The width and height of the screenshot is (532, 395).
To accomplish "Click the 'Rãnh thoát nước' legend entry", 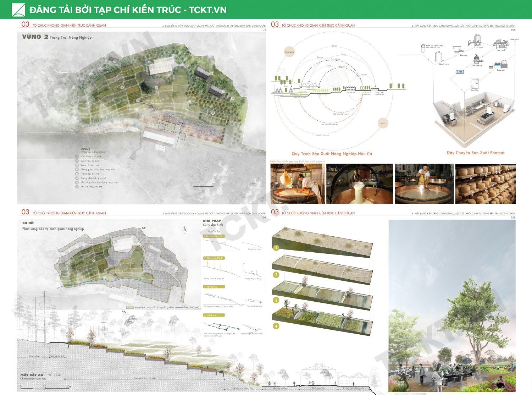I will (188, 307).
